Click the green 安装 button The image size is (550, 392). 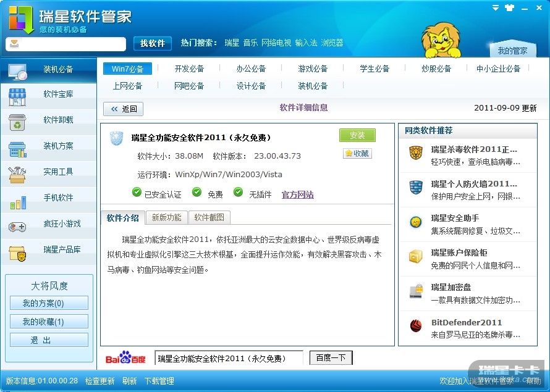pos(357,135)
